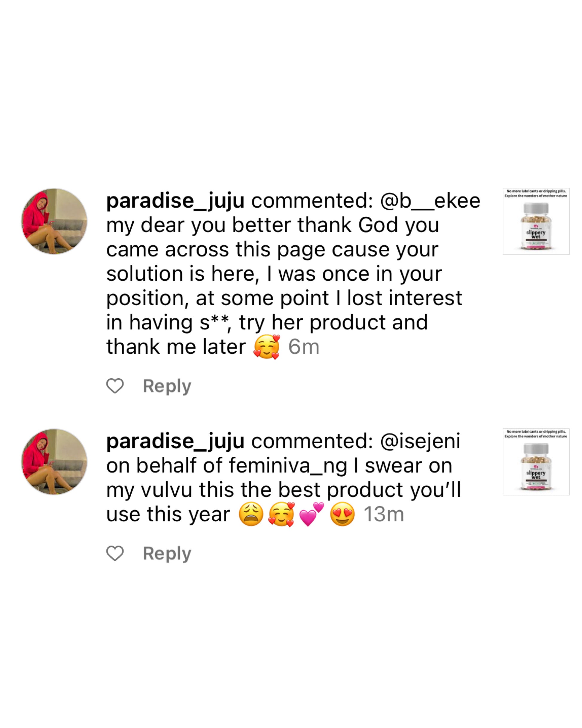
Task: Like the comment mentioning @b__ekee
Action: (115, 386)
